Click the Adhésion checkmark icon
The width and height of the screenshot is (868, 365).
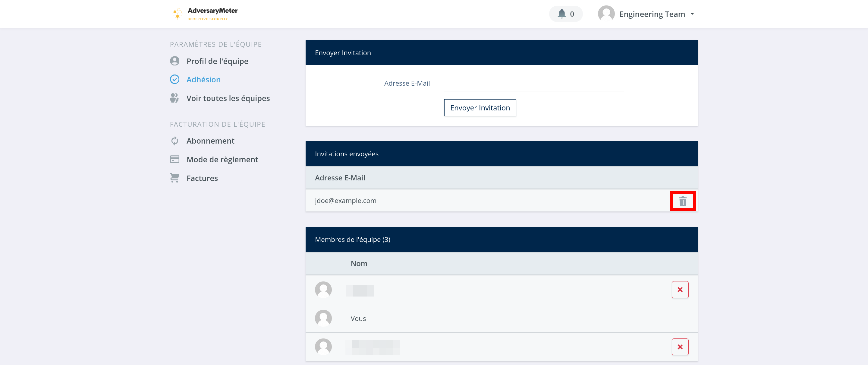click(175, 79)
